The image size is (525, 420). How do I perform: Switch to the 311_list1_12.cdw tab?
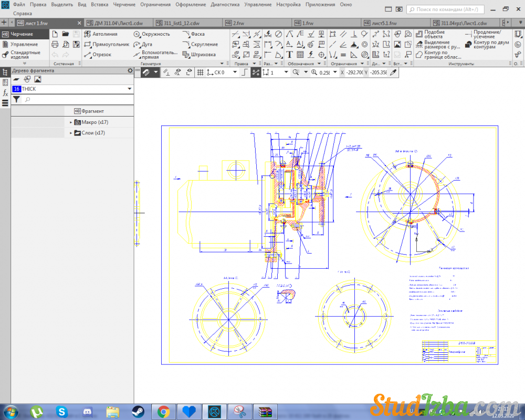(x=181, y=24)
